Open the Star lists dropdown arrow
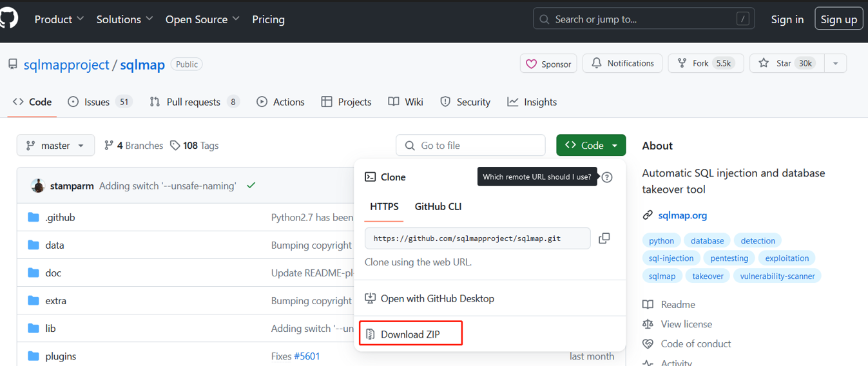Image resolution: width=868 pixels, height=366 pixels. pyautogui.click(x=836, y=63)
